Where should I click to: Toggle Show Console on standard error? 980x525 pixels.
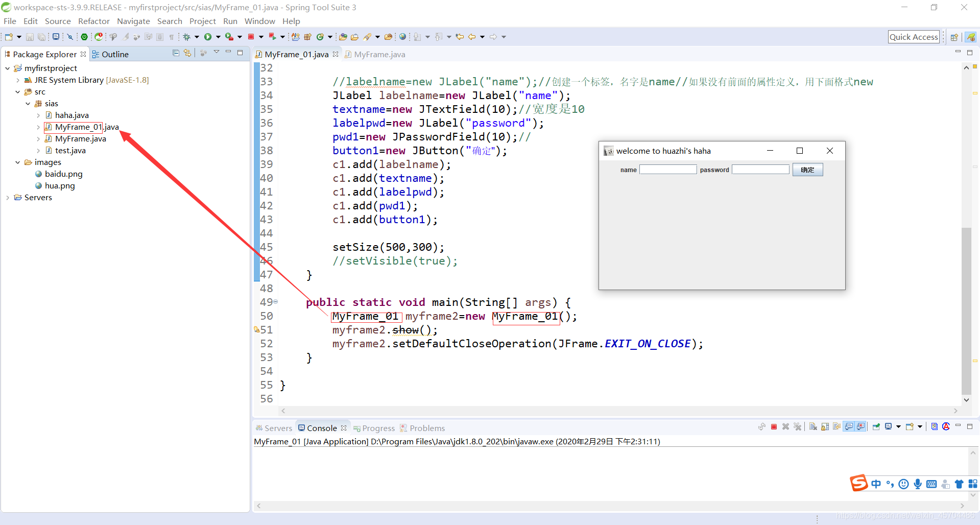[861, 427]
